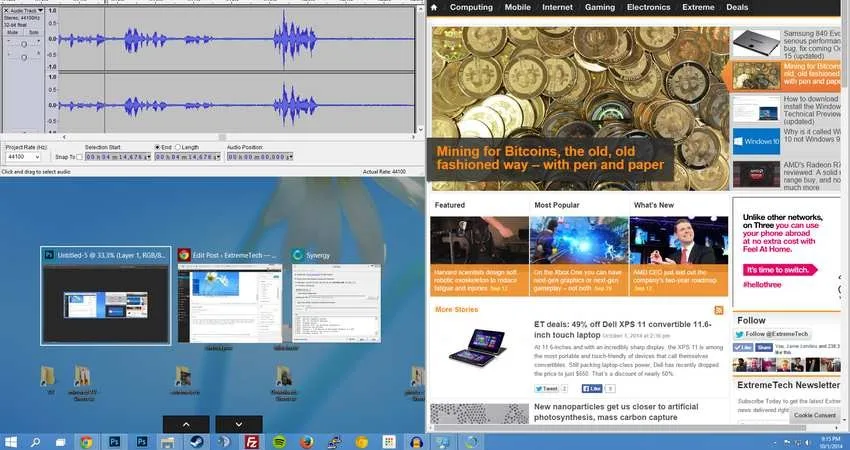The width and height of the screenshot is (850, 450).
Task: Click the Synergy icon in switcher title
Action: click(297, 255)
